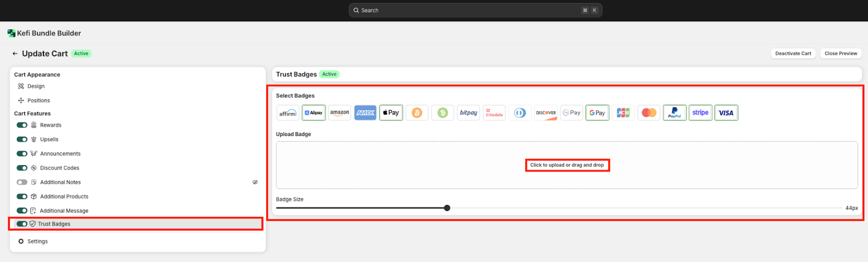
Task: Open the Settings menu item
Action: 37,241
